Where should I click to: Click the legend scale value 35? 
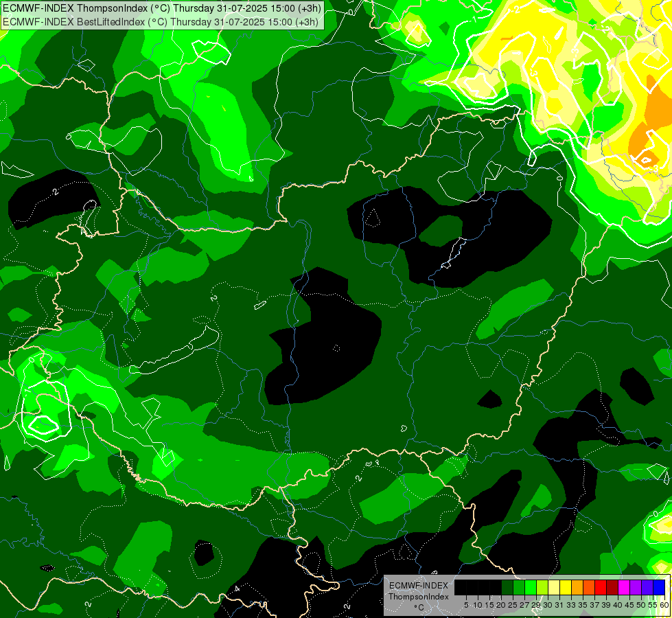[x=583, y=605]
